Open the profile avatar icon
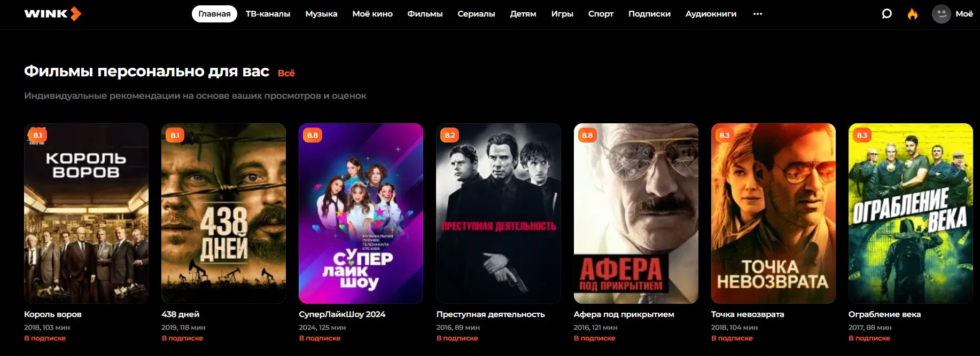Image resolution: width=980 pixels, height=356 pixels. [x=941, y=14]
